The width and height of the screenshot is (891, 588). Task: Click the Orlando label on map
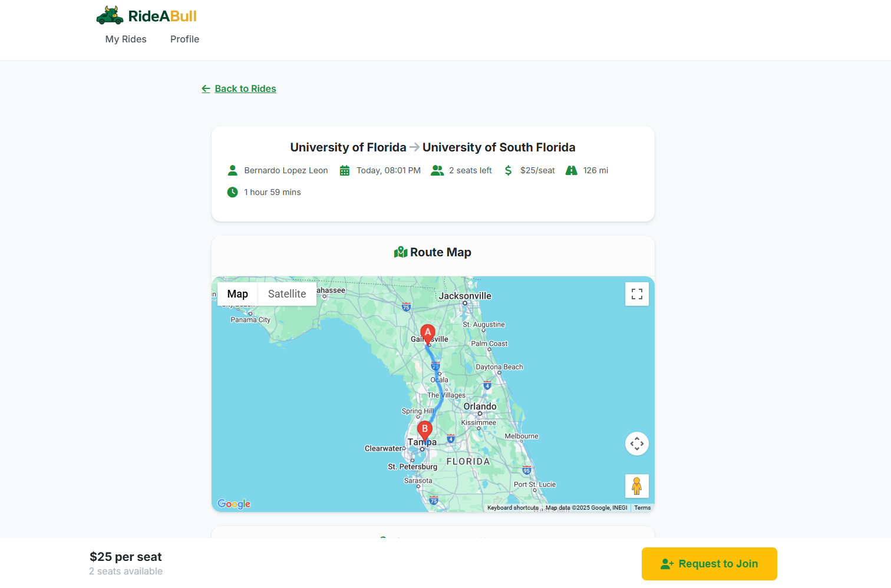480,407
